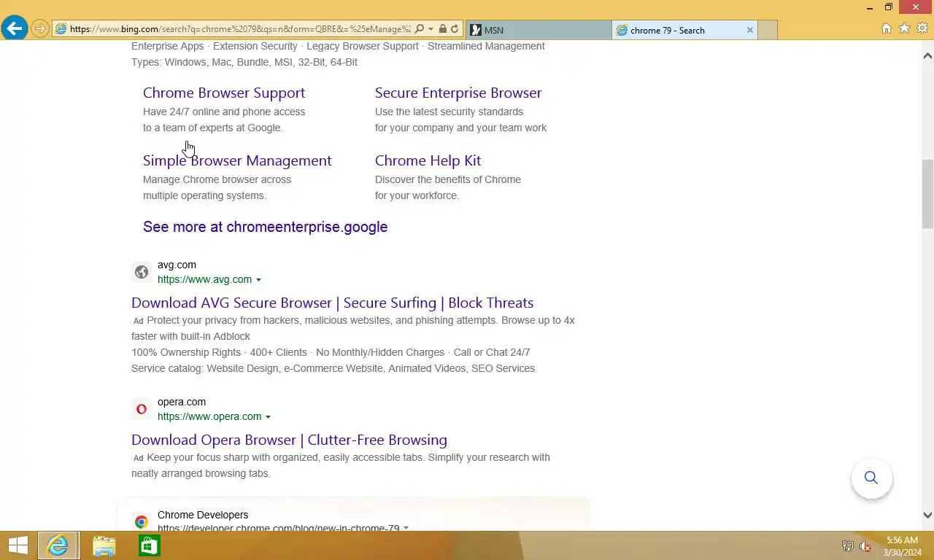
Task: Expand the dropdown next to https://www.avg.com
Action: pyautogui.click(x=258, y=280)
